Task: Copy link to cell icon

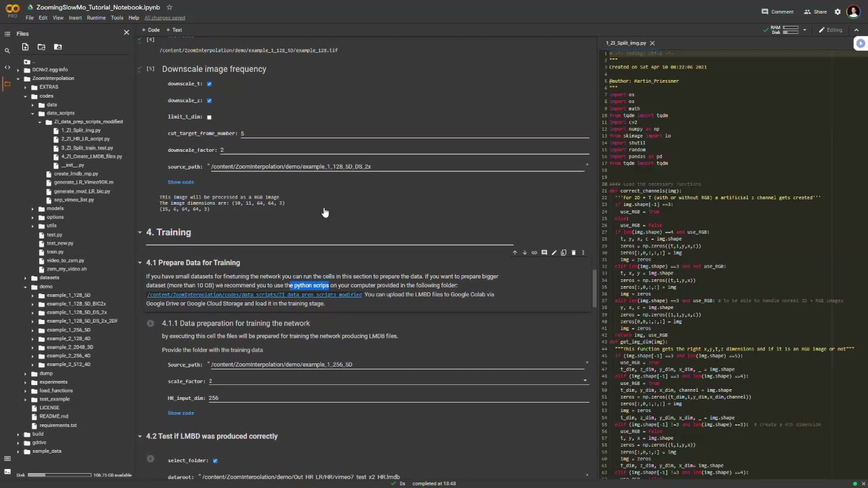Action: pyautogui.click(x=534, y=253)
